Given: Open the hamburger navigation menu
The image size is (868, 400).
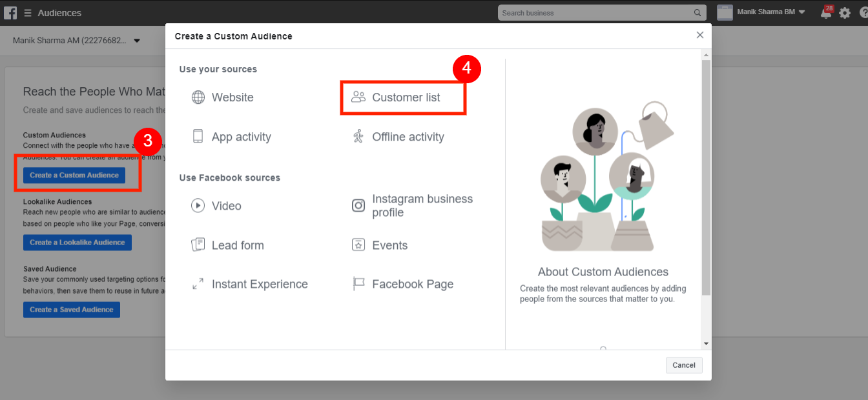Looking at the screenshot, I should coord(28,13).
